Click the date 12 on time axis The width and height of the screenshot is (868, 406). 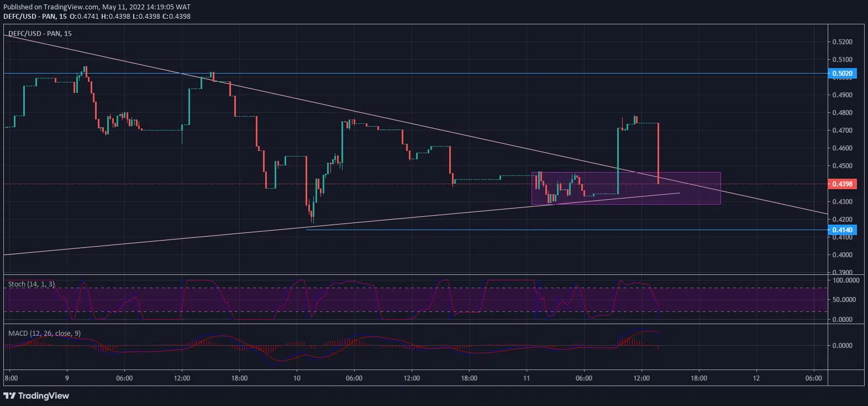tap(756, 378)
